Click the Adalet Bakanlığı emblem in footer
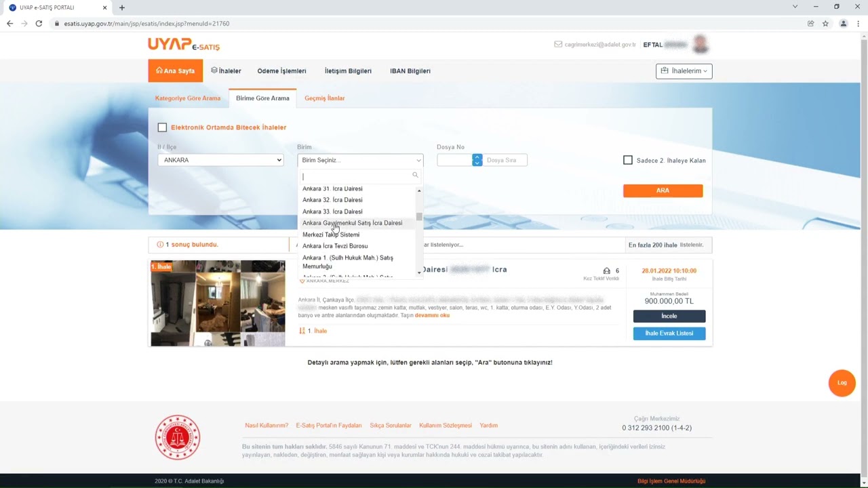 pos(178,438)
